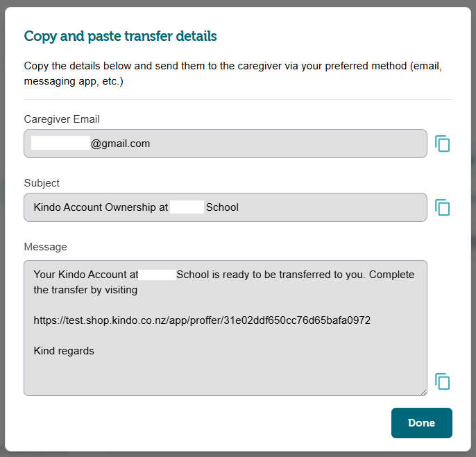476x457 pixels.
Task: Click the test.shop.kindo.co.nz transfer URL
Action: coord(202,320)
